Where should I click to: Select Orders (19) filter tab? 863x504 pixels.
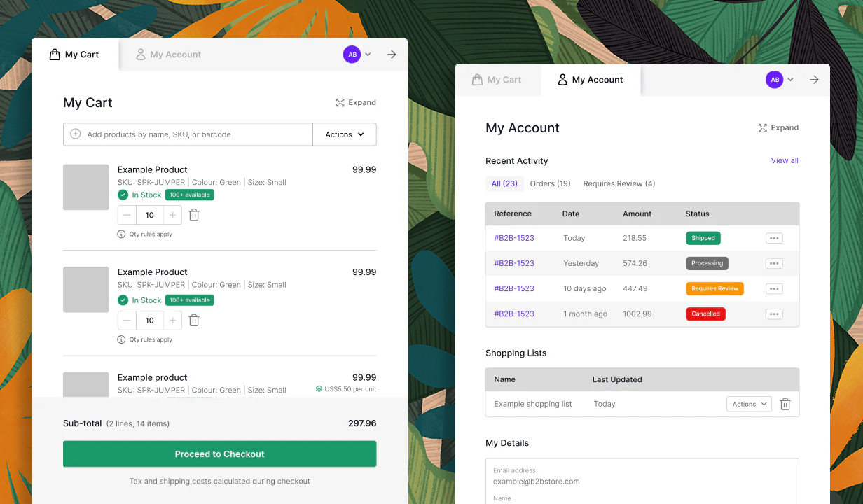(550, 183)
